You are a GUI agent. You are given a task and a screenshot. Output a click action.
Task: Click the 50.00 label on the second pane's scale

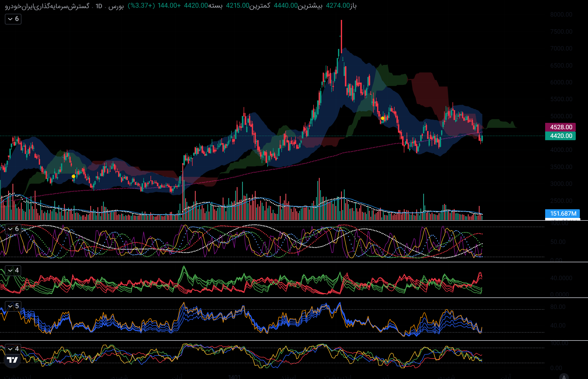coord(558,242)
